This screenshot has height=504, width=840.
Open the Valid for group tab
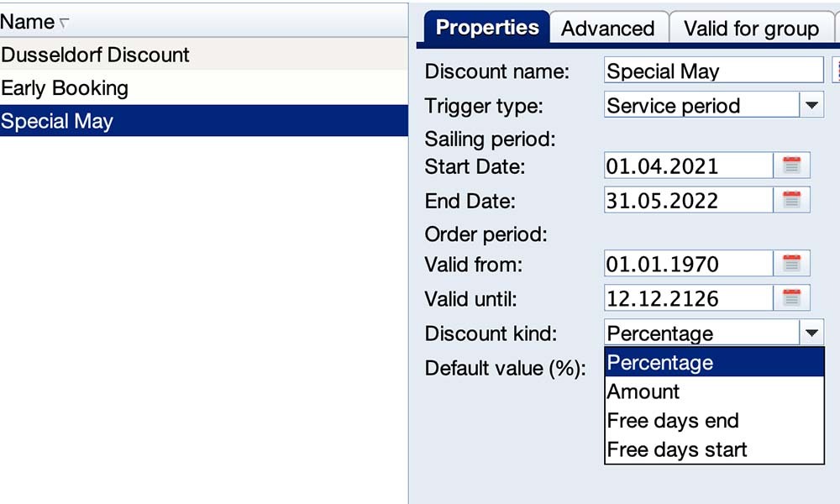751,29
